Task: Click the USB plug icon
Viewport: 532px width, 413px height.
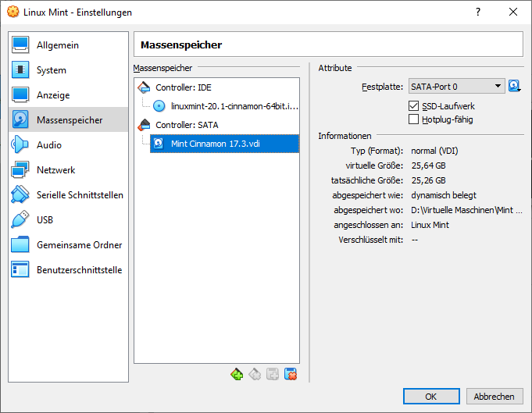Action: (x=20, y=219)
